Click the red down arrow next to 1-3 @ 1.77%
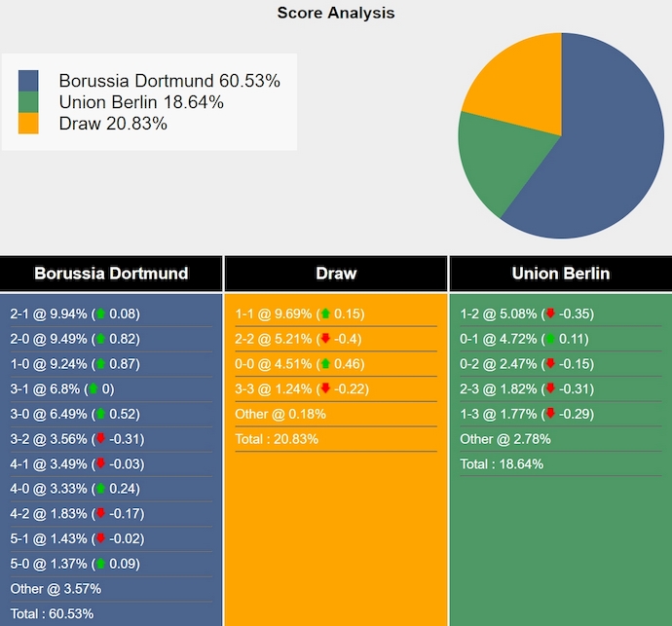The height and width of the screenshot is (626, 672). coord(550,414)
